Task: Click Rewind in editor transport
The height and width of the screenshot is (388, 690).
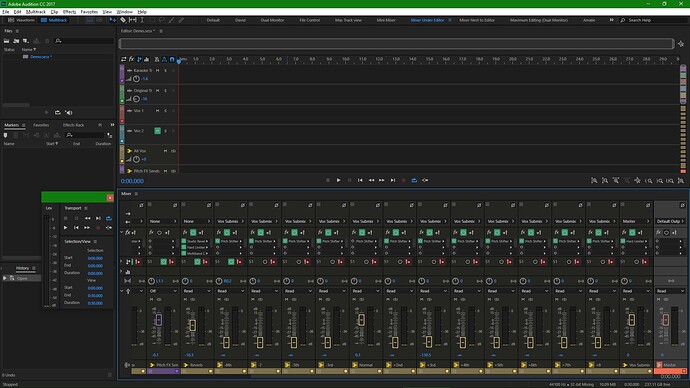Action: coord(371,180)
